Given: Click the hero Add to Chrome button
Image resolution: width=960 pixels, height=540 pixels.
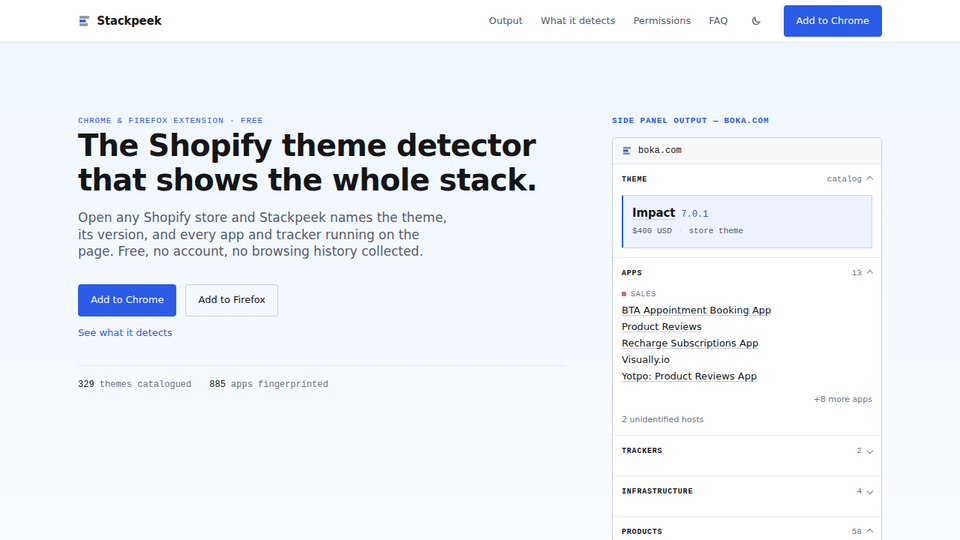Looking at the screenshot, I should [x=127, y=300].
